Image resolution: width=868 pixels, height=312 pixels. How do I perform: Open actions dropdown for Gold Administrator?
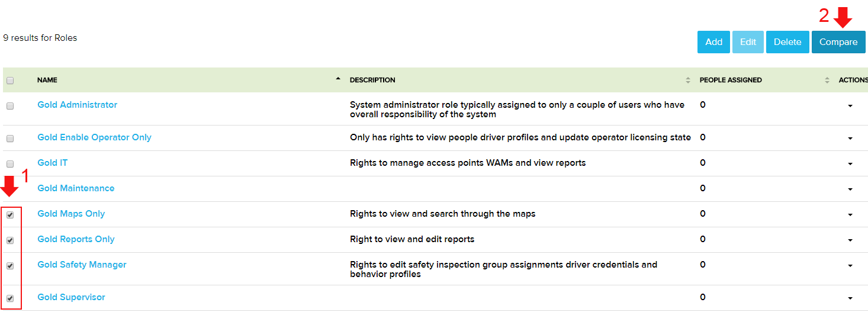tap(850, 106)
